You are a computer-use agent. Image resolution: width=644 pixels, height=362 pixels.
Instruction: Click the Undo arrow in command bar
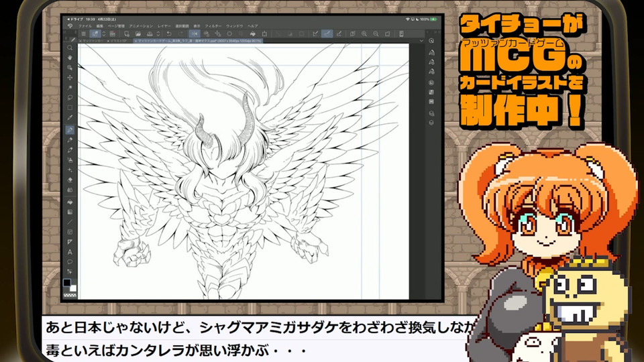169,34
